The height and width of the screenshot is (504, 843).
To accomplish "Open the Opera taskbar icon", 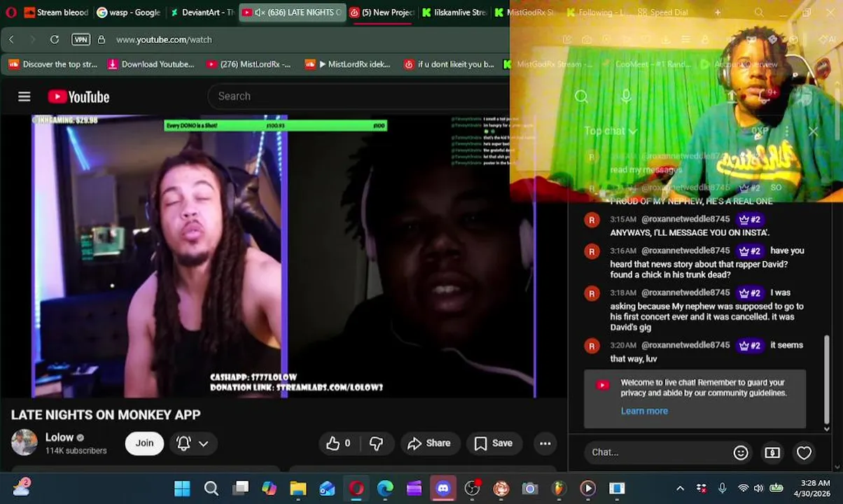I will 356,489.
